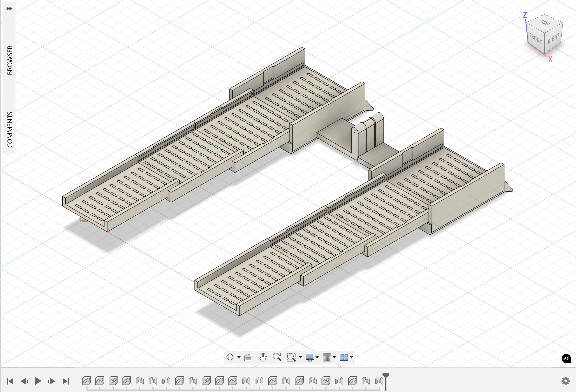Image resolution: width=576 pixels, height=392 pixels.
Task: Open the Orbit type dropdown arrow
Action: click(239, 357)
